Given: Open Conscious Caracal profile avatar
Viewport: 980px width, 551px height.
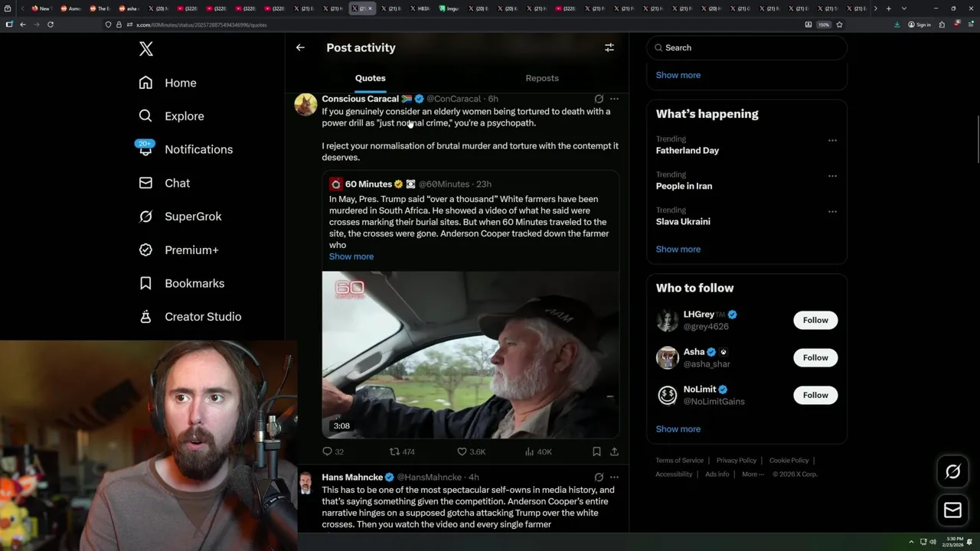Looking at the screenshot, I should pyautogui.click(x=306, y=105).
